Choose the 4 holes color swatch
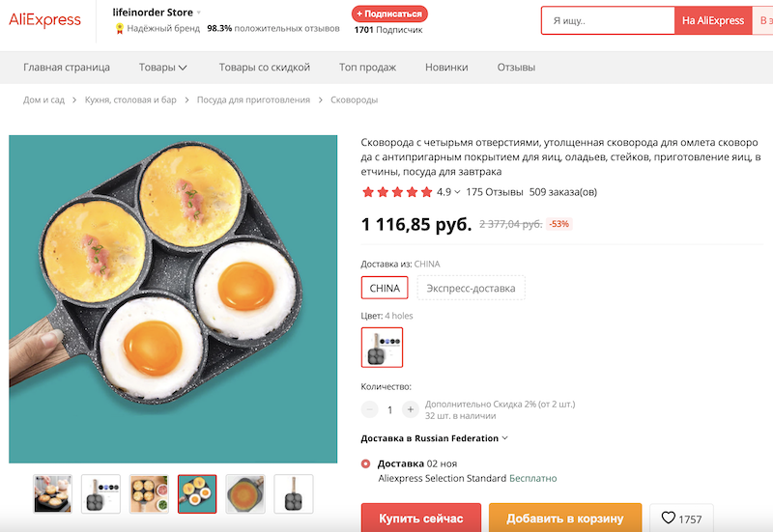 [382, 348]
